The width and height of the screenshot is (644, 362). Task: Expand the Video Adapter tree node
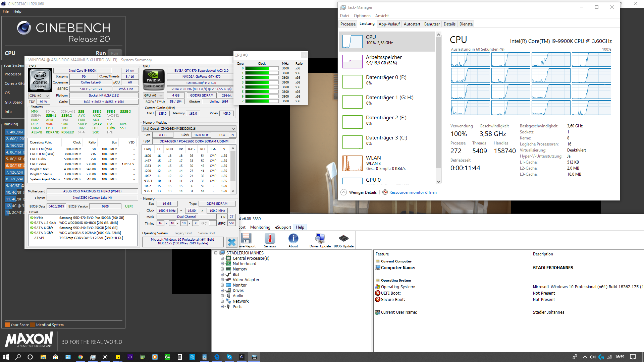[222, 280]
